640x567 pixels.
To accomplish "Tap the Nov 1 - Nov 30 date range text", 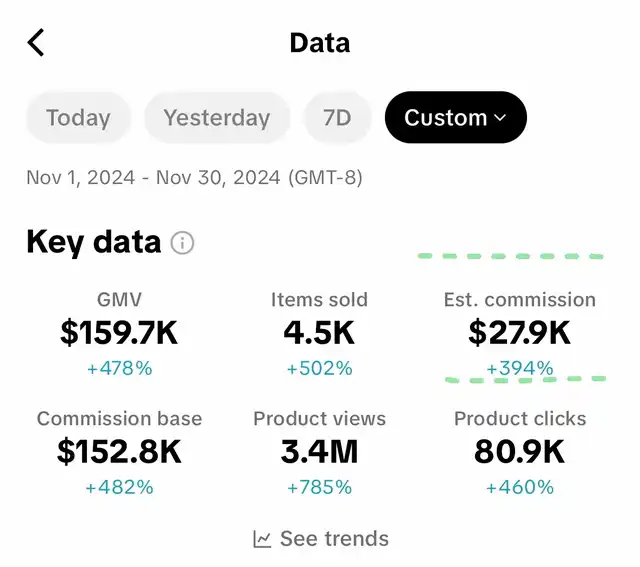I will tap(194, 178).
